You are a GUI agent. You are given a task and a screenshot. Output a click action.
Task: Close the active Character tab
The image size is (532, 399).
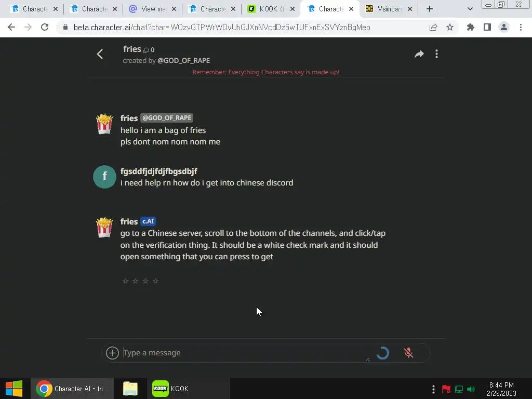click(352, 9)
